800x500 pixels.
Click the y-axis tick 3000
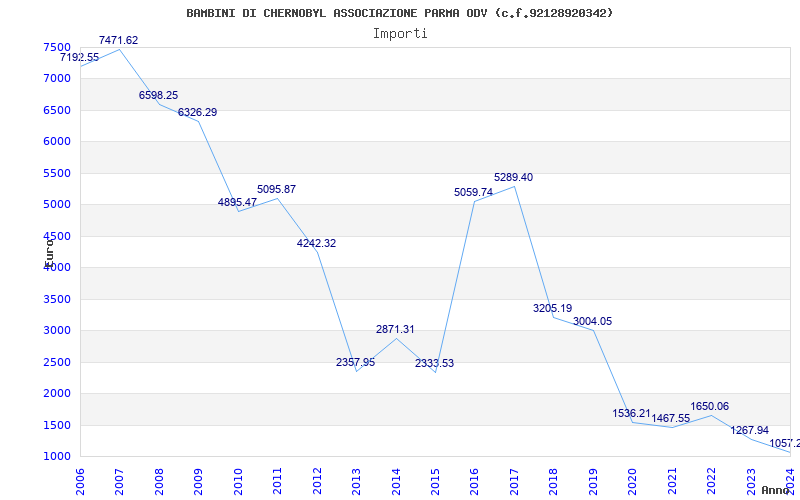[57, 331]
